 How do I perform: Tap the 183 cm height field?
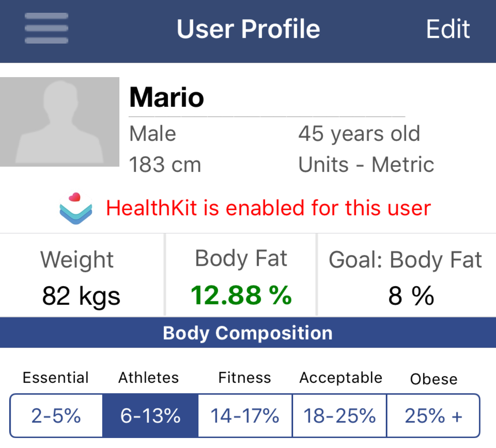[165, 165]
